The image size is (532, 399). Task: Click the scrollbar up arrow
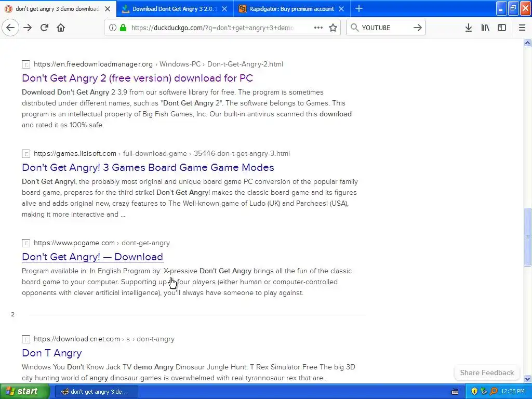point(527,43)
